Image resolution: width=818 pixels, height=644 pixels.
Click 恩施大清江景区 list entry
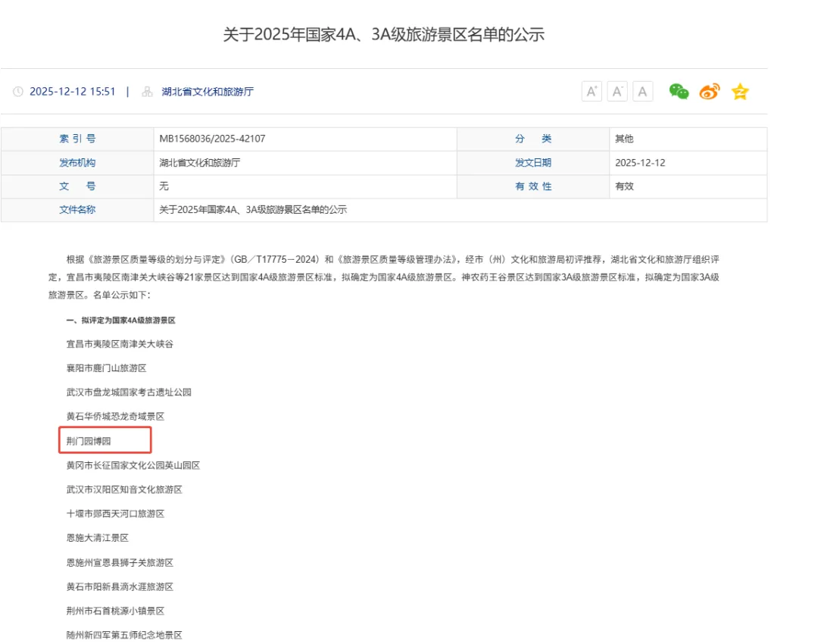click(98, 538)
